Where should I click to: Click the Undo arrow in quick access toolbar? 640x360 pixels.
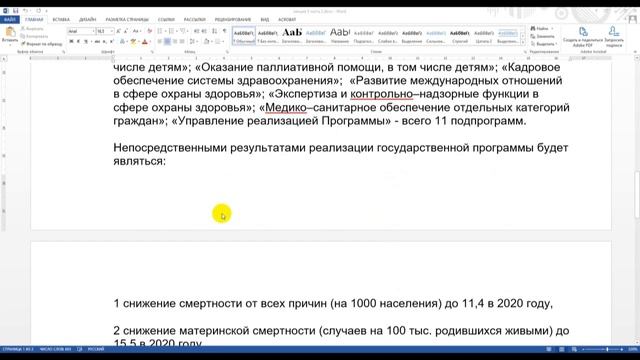pyautogui.click(x=26, y=11)
